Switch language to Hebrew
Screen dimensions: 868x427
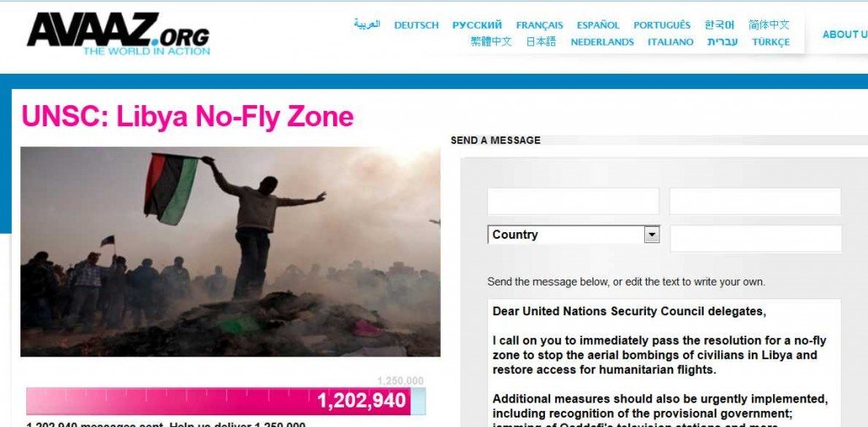tap(722, 42)
